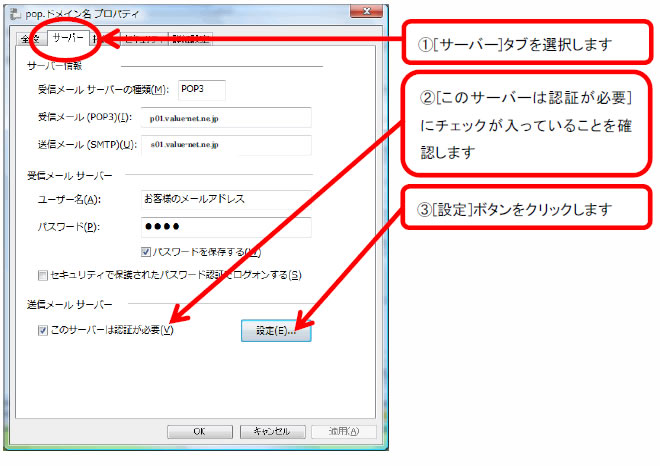Image resolution: width=660 pixels, height=466 pixels.
Task: Click the ユーザー名 input field
Action: point(226,198)
